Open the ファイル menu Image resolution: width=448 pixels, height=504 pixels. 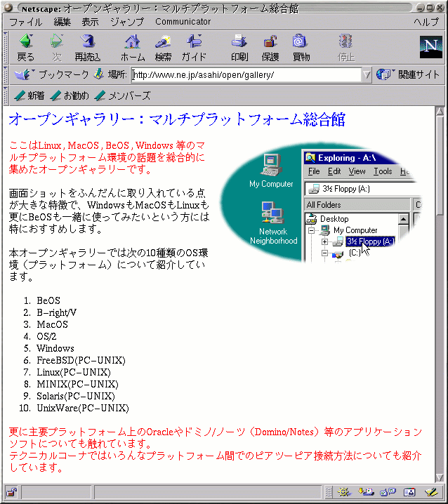[25, 22]
